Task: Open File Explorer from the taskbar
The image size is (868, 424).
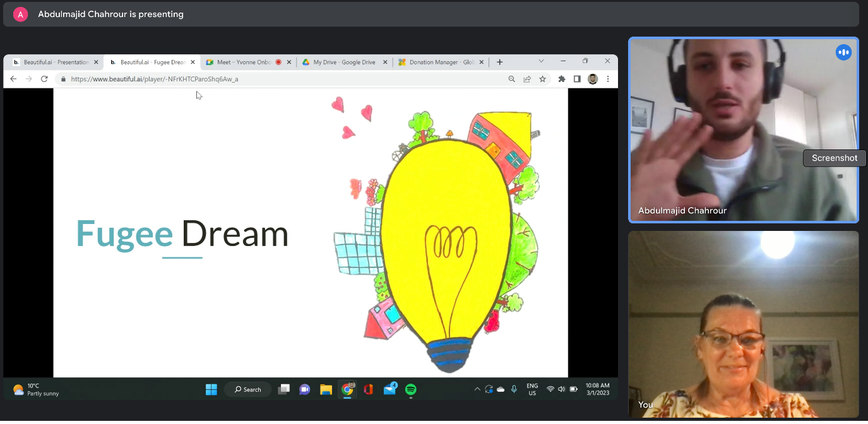Action: [x=326, y=389]
